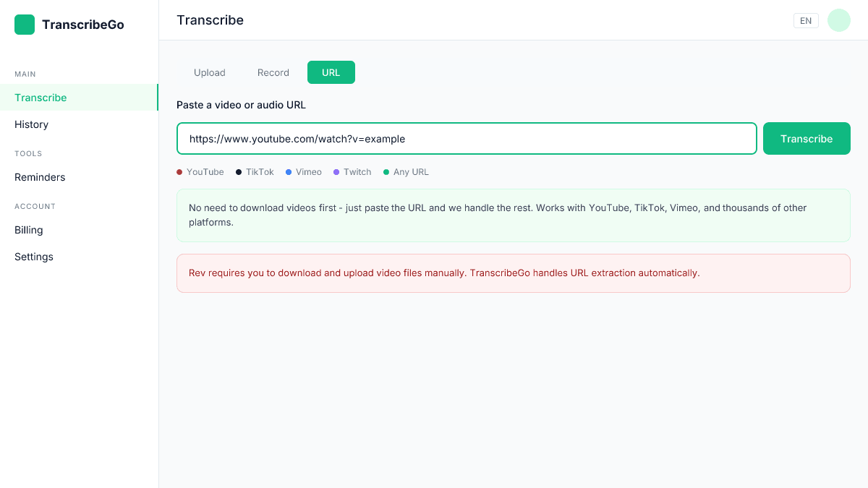
Task: Select the Twitch platform indicator
Action: click(x=352, y=172)
